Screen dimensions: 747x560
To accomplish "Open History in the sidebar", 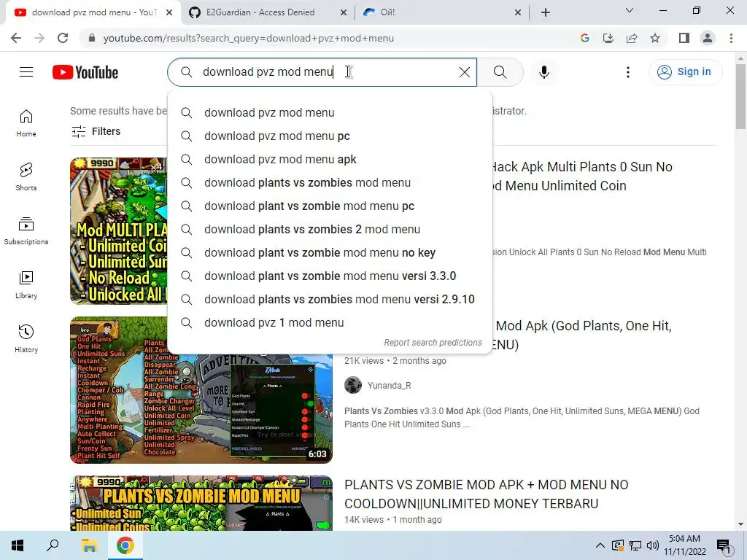I will click(26, 338).
